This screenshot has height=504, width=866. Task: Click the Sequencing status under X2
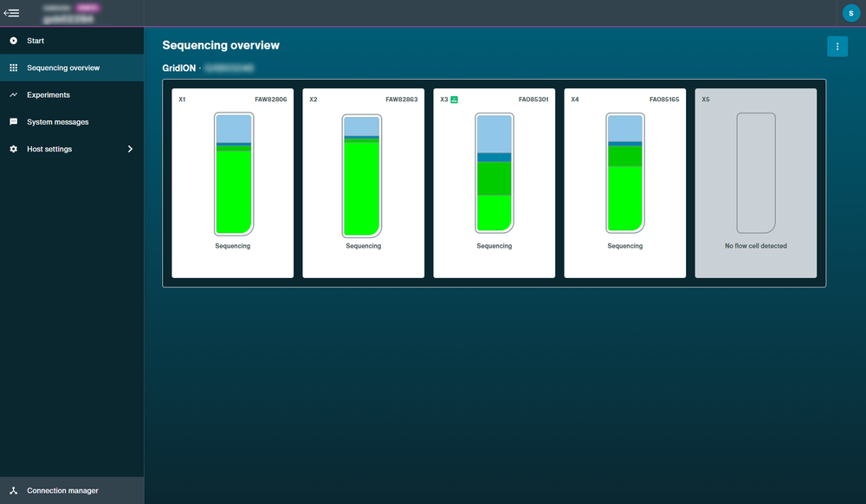[x=364, y=246]
